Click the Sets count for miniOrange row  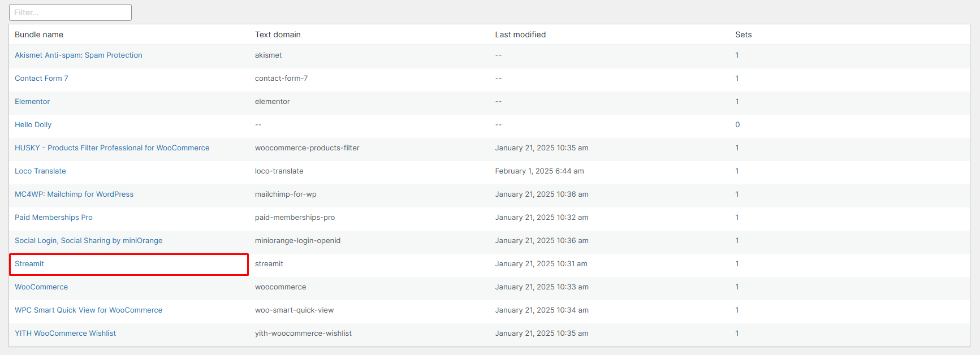tap(737, 240)
